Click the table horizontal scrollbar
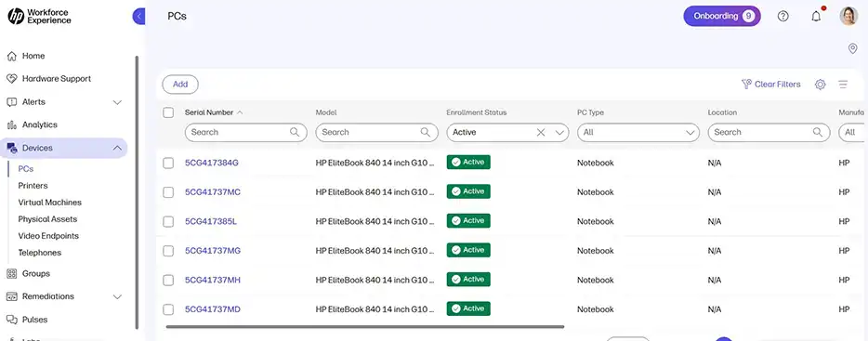868x341 pixels. tap(365, 327)
